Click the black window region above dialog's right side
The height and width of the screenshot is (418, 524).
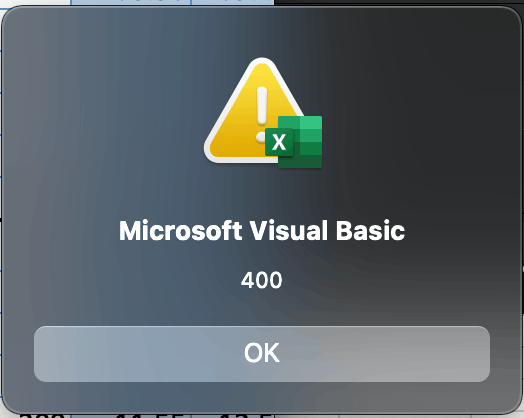pyautogui.click(x=399, y=2)
